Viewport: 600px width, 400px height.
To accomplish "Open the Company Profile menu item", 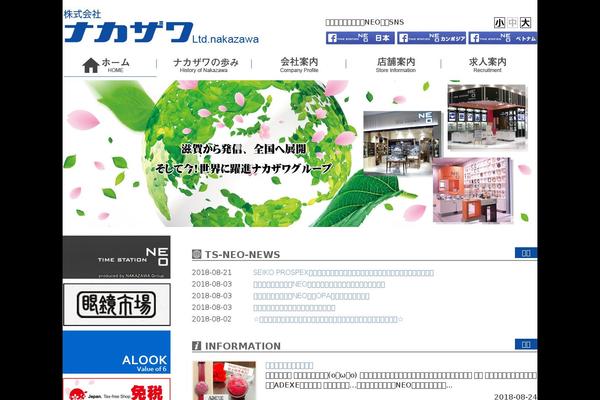I will pos(299,65).
